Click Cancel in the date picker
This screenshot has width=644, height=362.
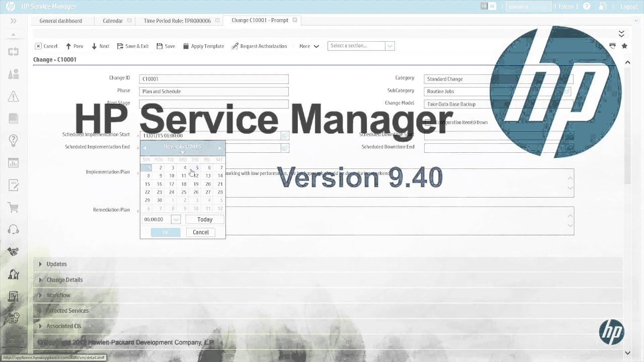pos(200,232)
